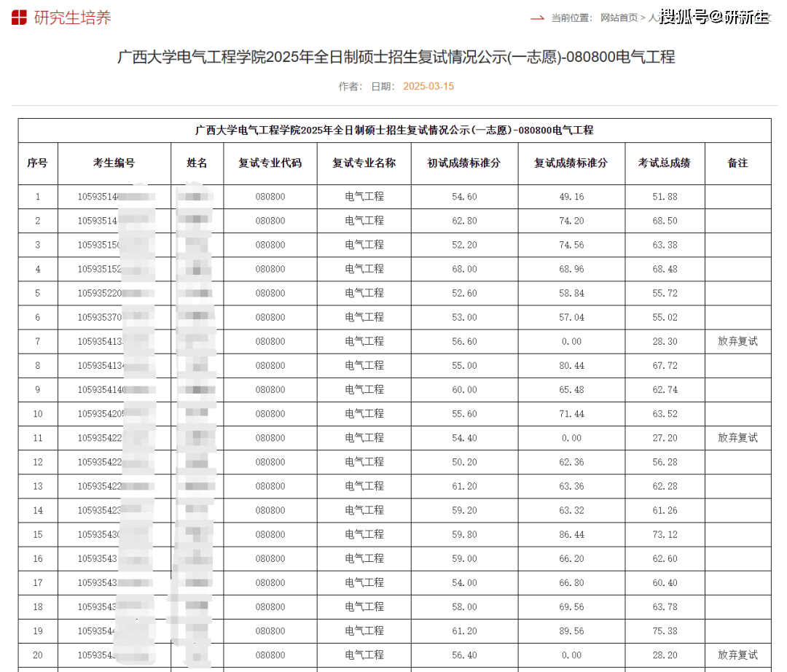Select initial score 62.80 in row 2
Screen dimensions: 787x672
tap(464, 221)
